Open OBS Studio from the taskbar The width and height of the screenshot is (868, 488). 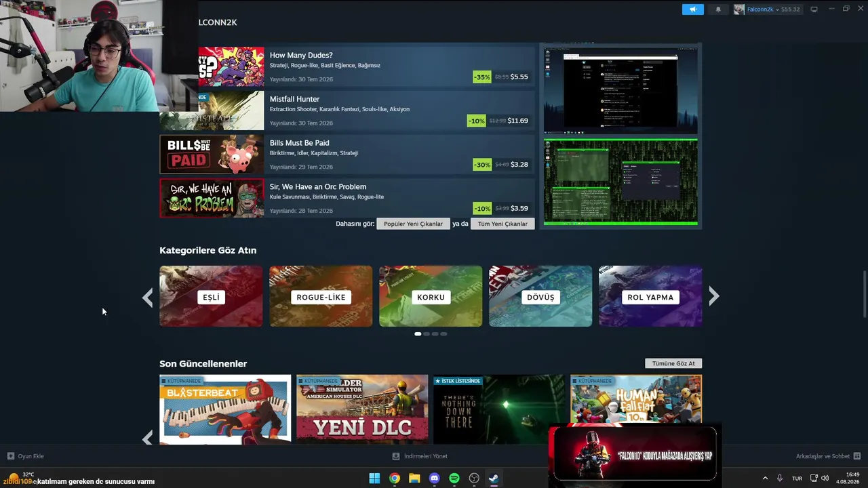pyautogui.click(x=474, y=479)
